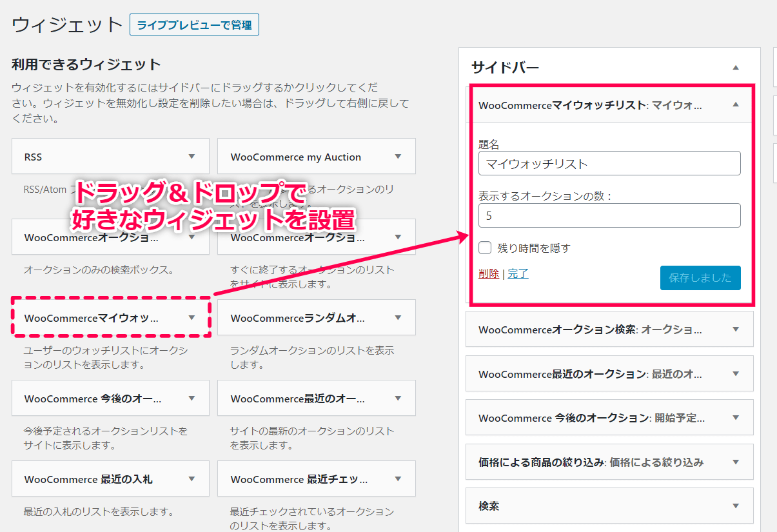Click the 表示するオークションの数 number field
The width and height of the screenshot is (777, 532).
[609, 215]
